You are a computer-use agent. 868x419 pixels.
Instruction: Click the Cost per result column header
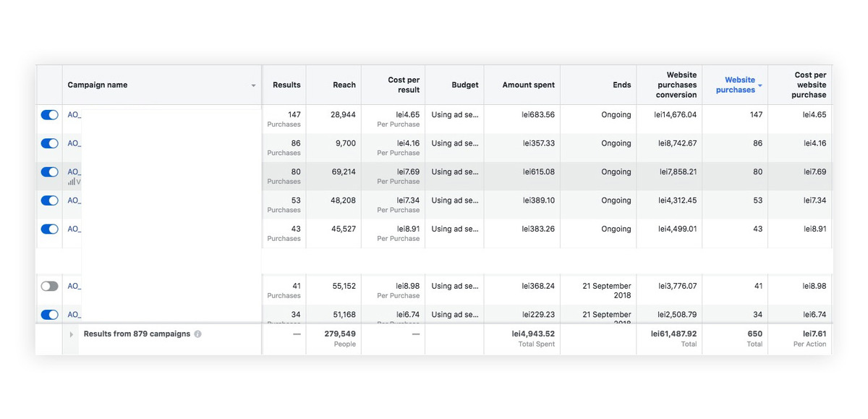click(x=403, y=85)
